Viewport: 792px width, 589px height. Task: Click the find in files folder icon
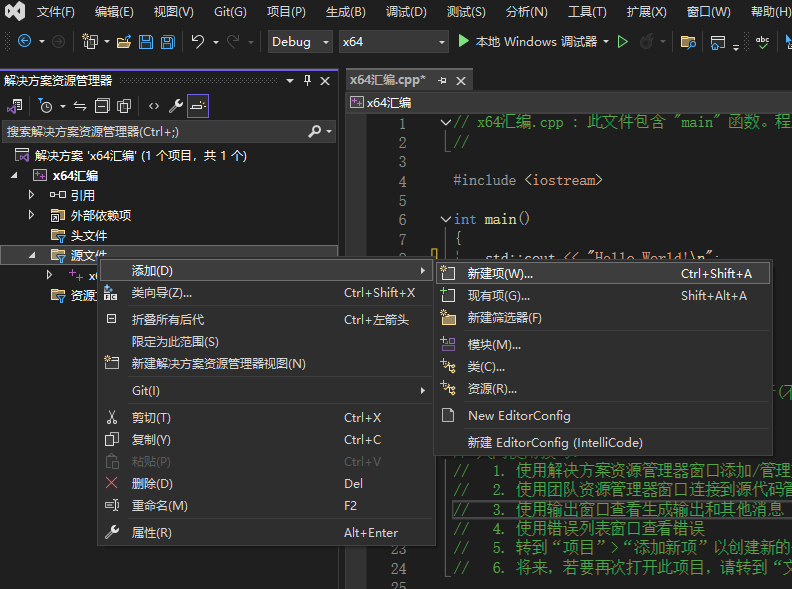click(x=688, y=42)
